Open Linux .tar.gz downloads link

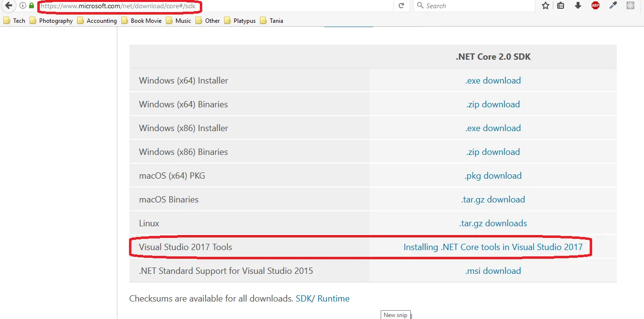pos(493,223)
